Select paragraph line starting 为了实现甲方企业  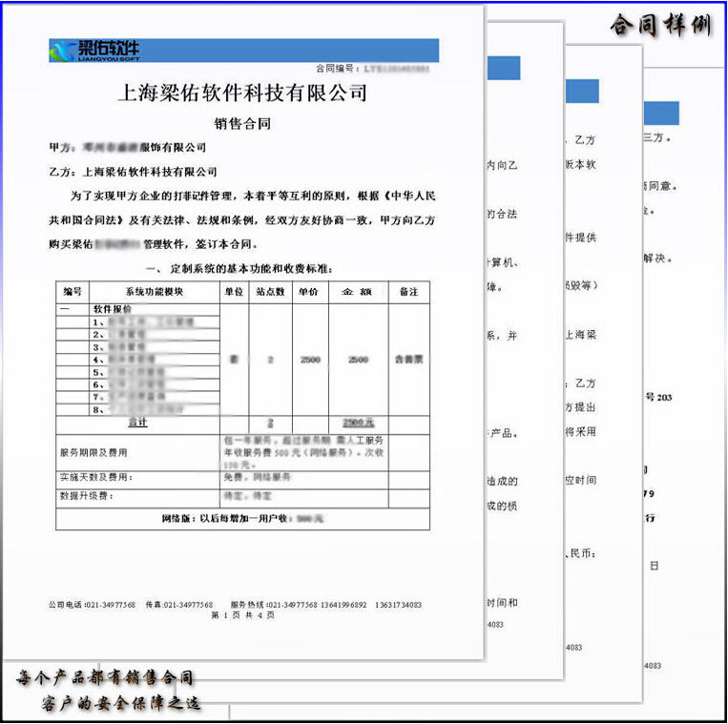tap(253, 196)
